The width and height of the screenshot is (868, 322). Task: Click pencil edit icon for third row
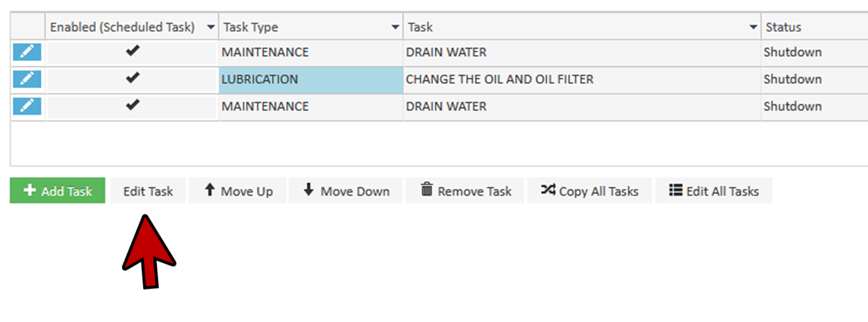click(x=27, y=106)
